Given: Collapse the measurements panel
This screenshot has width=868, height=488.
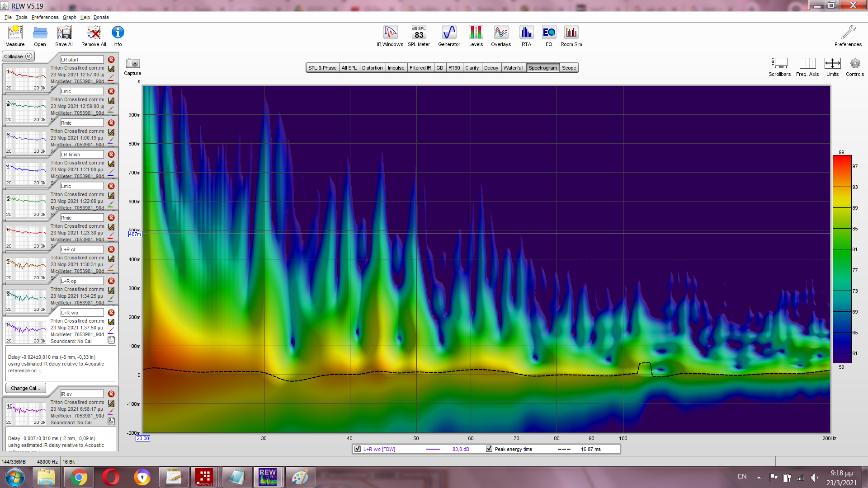Looking at the screenshot, I should coord(18,56).
